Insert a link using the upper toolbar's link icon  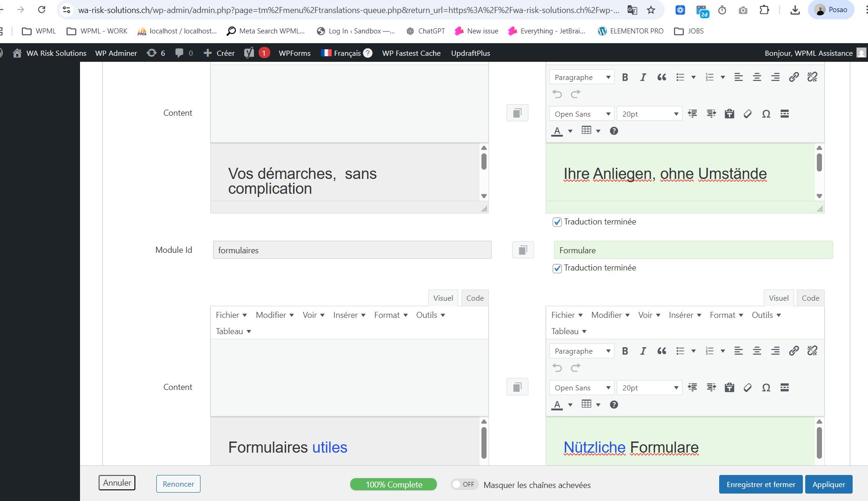[794, 77]
